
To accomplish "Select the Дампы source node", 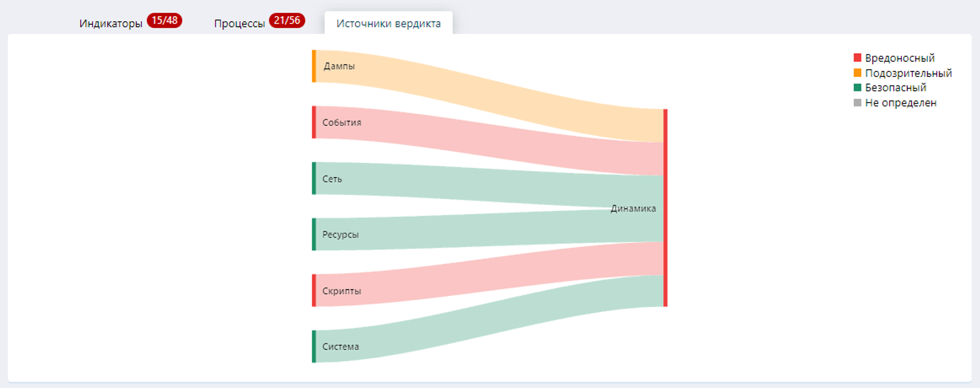I will 314,66.
